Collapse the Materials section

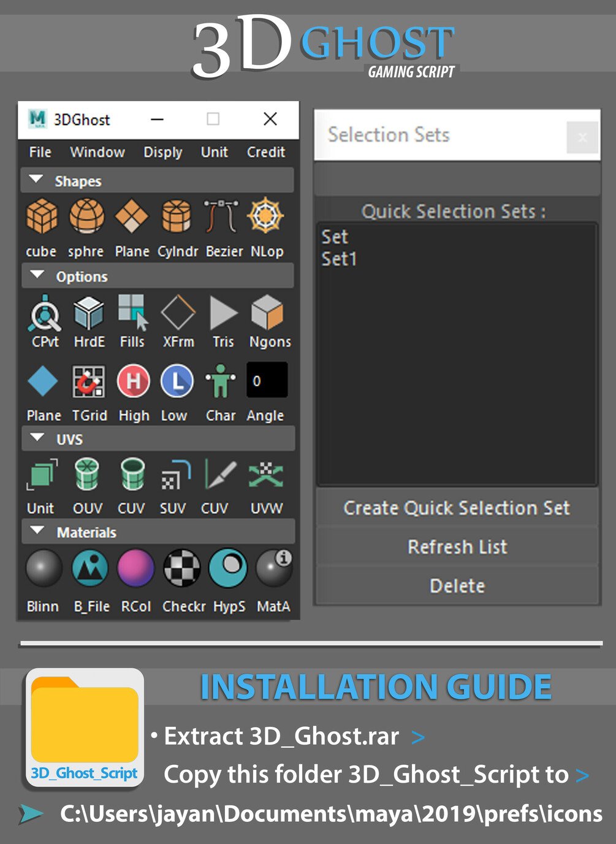point(37,531)
